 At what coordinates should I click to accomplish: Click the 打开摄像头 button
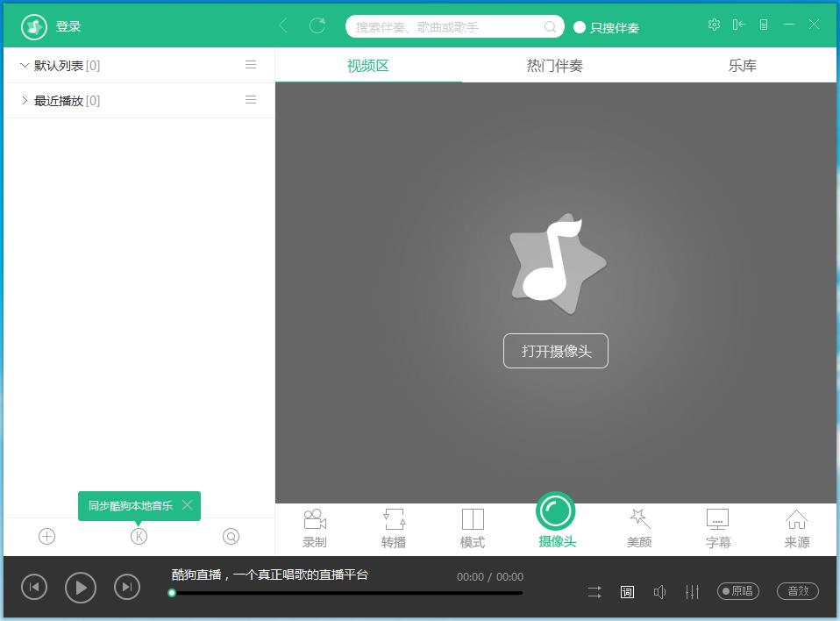(555, 350)
